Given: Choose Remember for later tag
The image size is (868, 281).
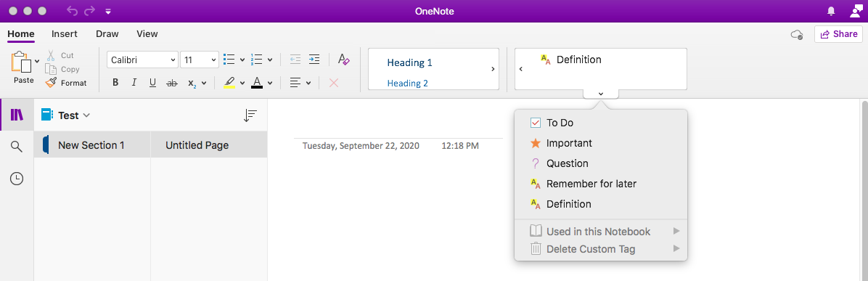Looking at the screenshot, I should click(601, 184).
